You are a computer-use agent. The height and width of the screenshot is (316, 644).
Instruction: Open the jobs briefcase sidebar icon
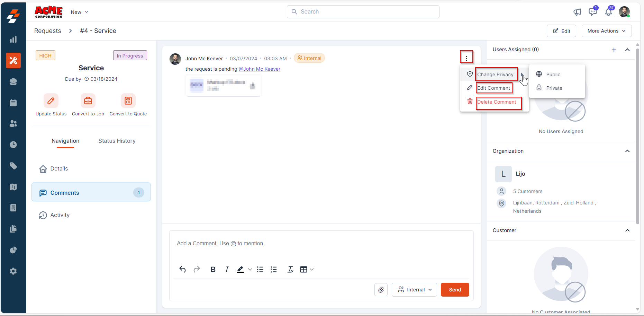coord(13,82)
